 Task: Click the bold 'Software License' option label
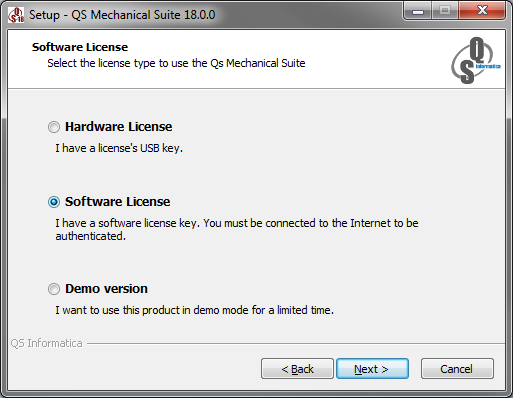(x=118, y=202)
